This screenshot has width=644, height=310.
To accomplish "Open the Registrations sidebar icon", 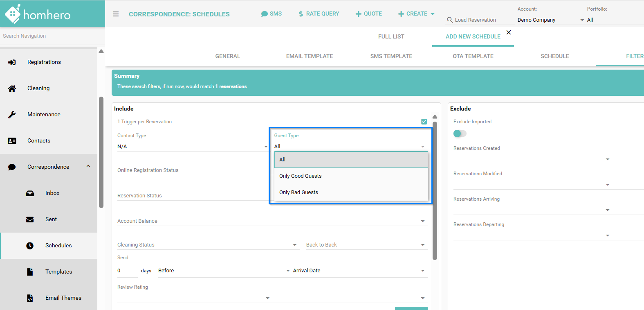I will click(x=12, y=62).
